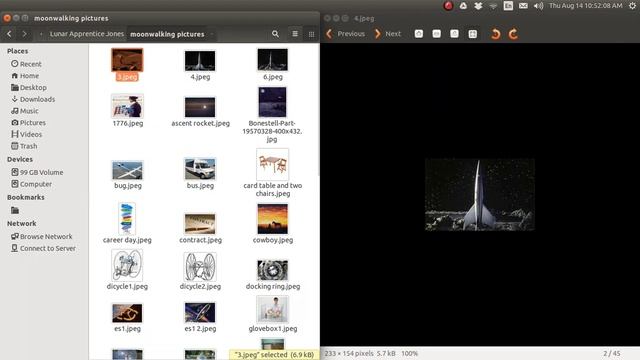The image size is (640, 360).
Task: Open Recent in Places sidebar
Action: click(27, 64)
